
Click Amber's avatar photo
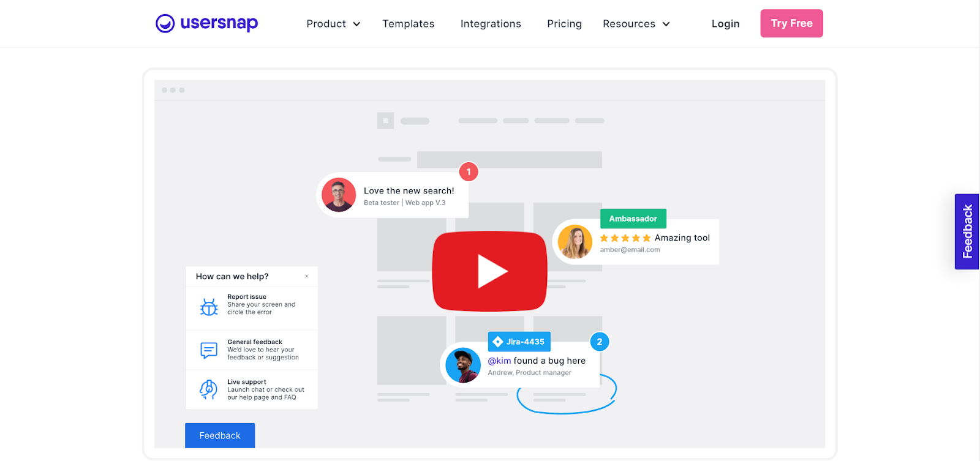575,242
